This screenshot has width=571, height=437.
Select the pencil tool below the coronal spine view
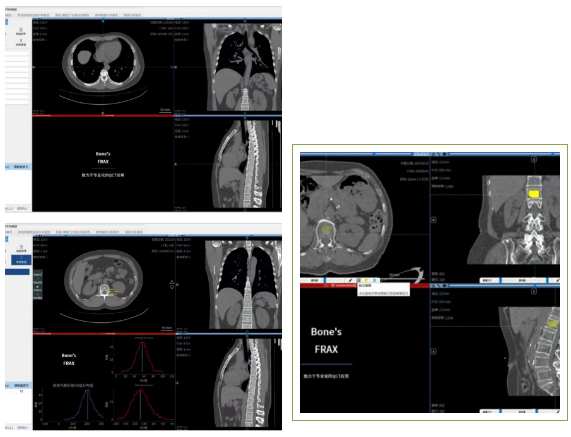(558, 280)
